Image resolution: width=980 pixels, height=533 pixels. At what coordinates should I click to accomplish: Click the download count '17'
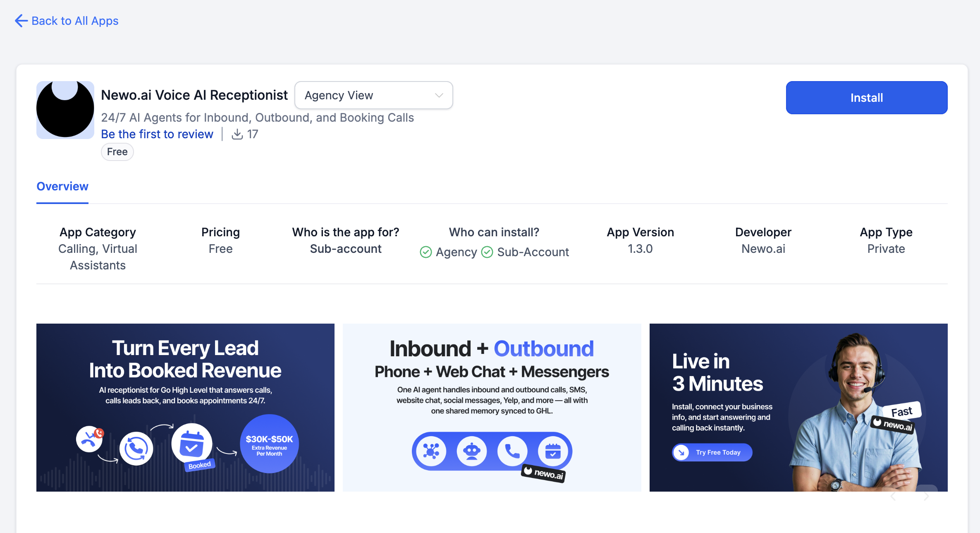tap(253, 134)
